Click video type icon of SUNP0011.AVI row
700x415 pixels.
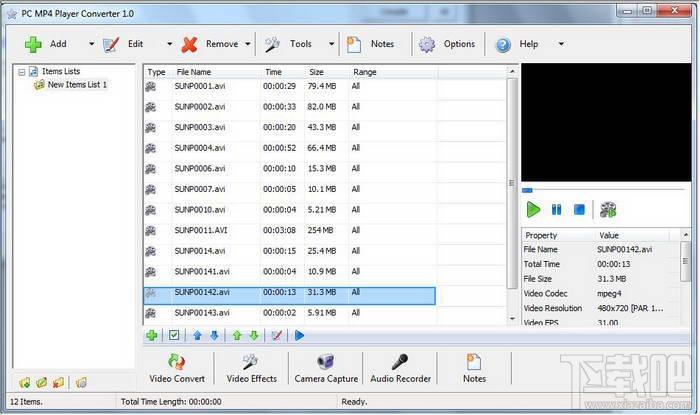click(x=151, y=231)
